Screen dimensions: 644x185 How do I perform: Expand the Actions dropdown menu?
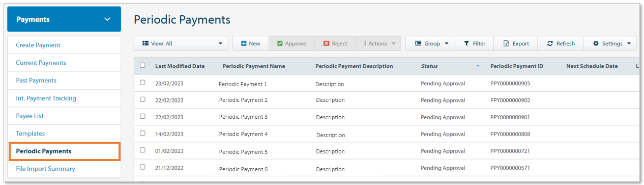click(x=379, y=43)
